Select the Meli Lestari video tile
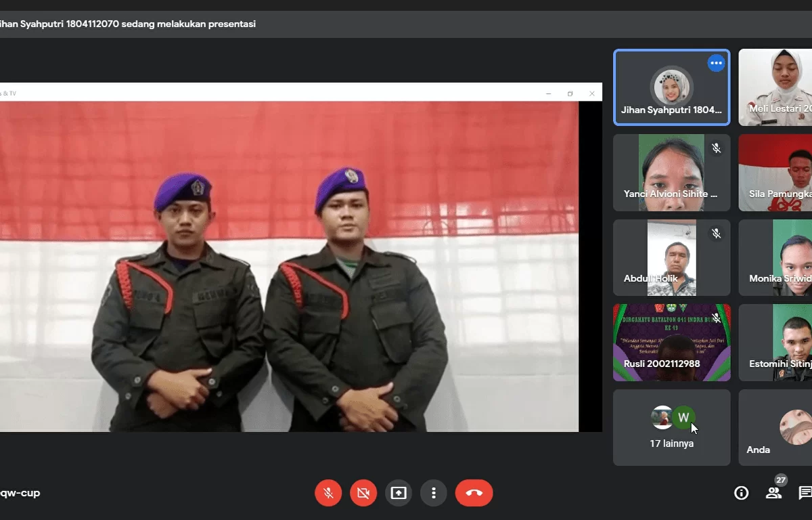The width and height of the screenshot is (812, 520). pyautogui.click(x=775, y=87)
